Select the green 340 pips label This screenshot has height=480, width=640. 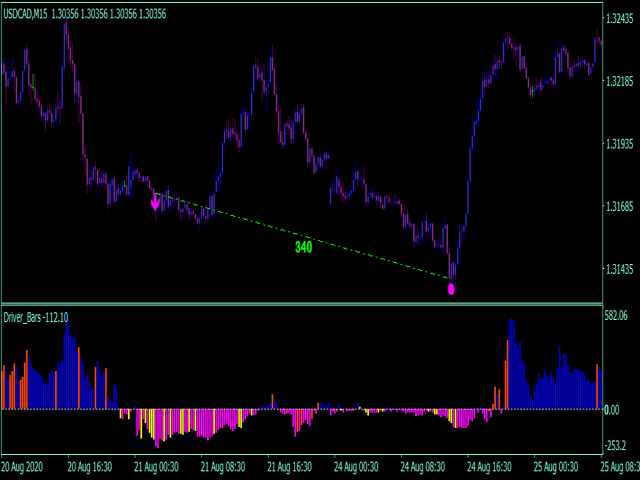(303, 247)
